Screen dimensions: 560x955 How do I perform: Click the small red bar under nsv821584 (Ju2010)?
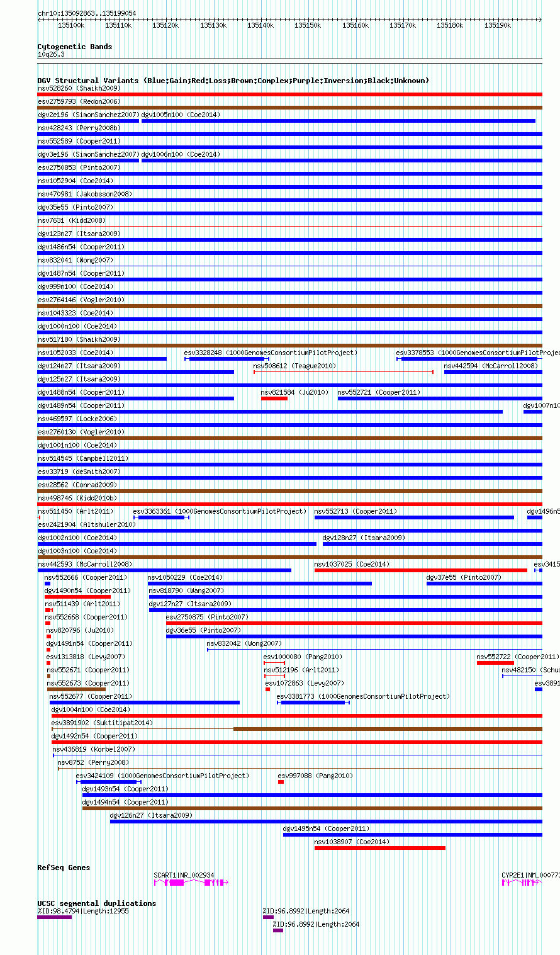(274, 398)
